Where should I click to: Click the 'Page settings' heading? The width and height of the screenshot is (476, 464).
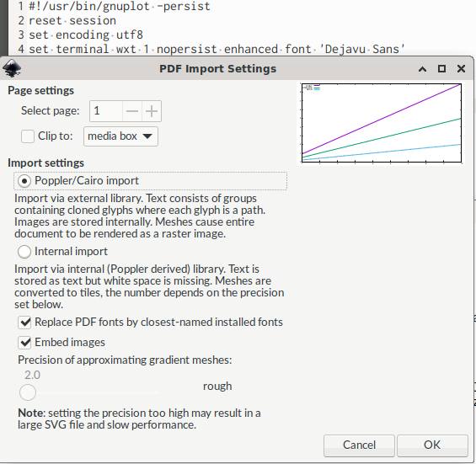[x=40, y=91]
